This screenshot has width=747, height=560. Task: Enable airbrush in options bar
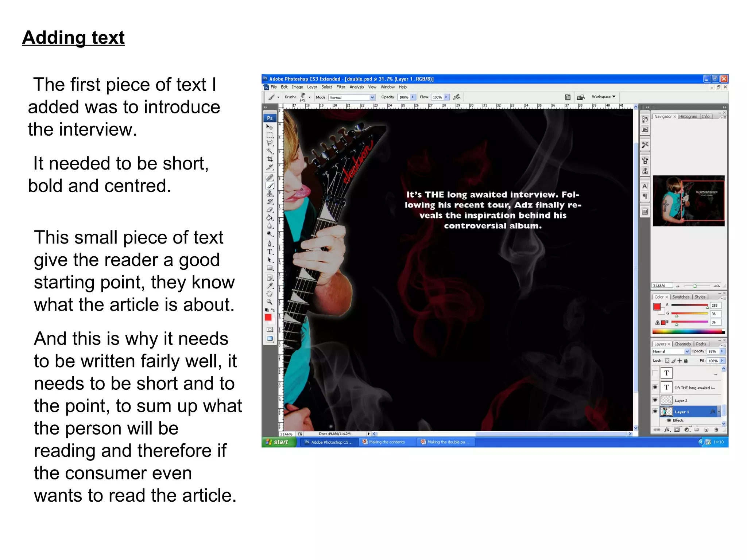(x=457, y=97)
